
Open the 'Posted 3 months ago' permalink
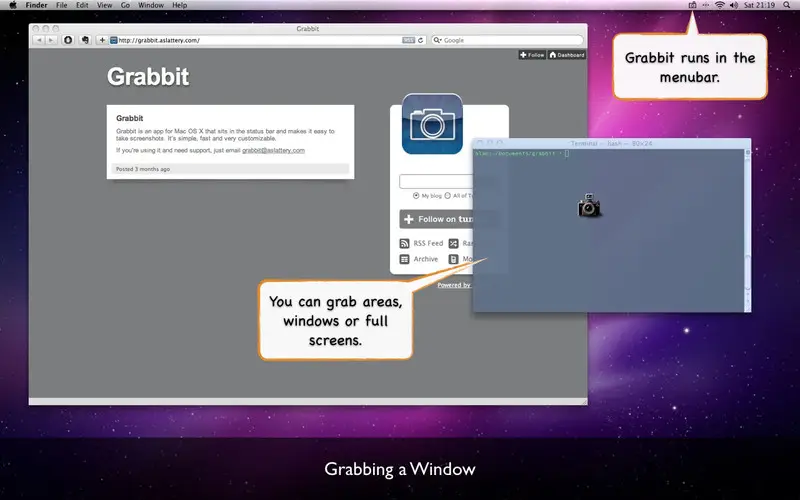pyautogui.click(x=143, y=169)
